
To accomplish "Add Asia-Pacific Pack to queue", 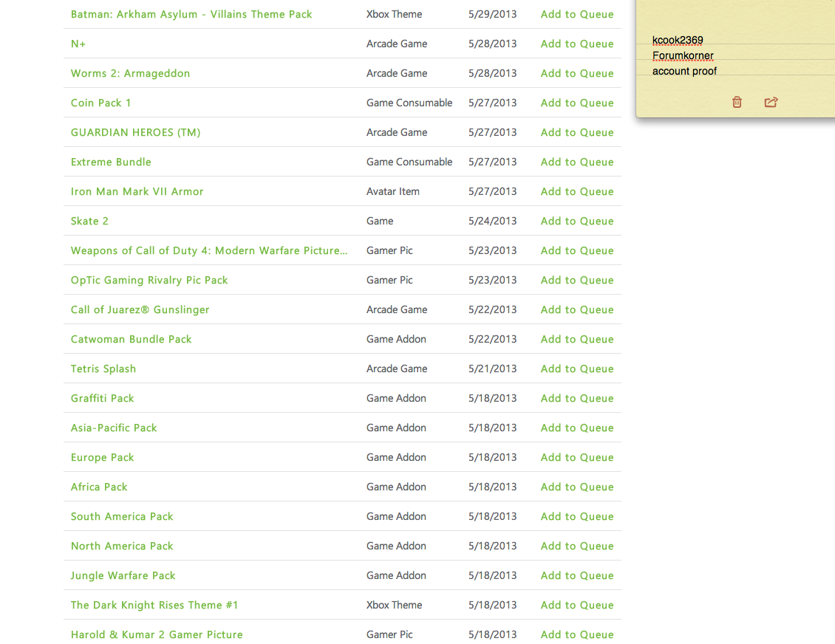I will click(577, 428).
